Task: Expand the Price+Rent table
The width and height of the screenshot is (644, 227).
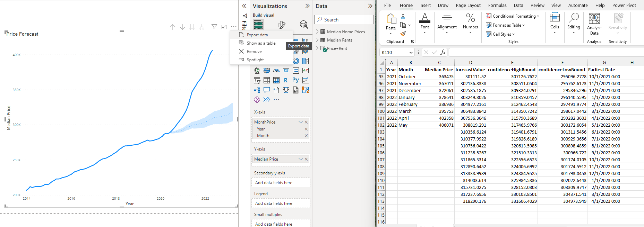Action: (317, 48)
